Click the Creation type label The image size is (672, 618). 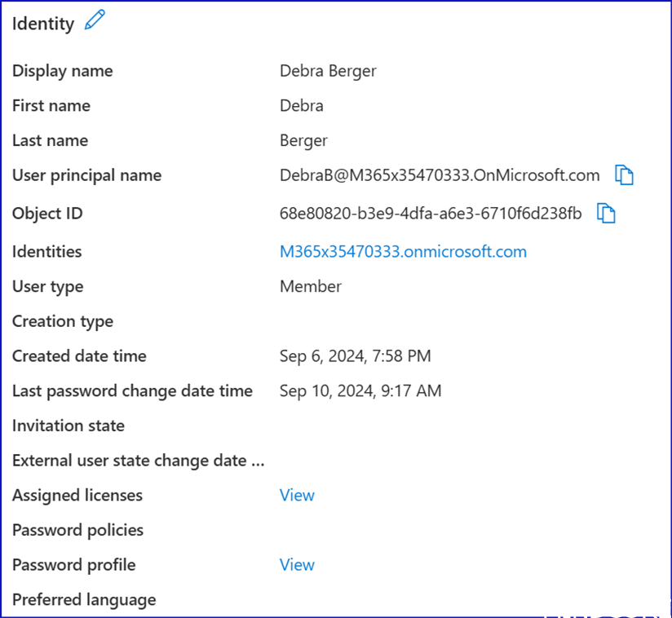point(63,321)
